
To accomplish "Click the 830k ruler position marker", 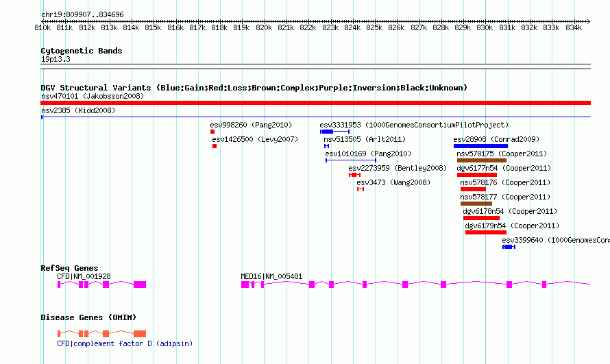I will coord(485,27).
